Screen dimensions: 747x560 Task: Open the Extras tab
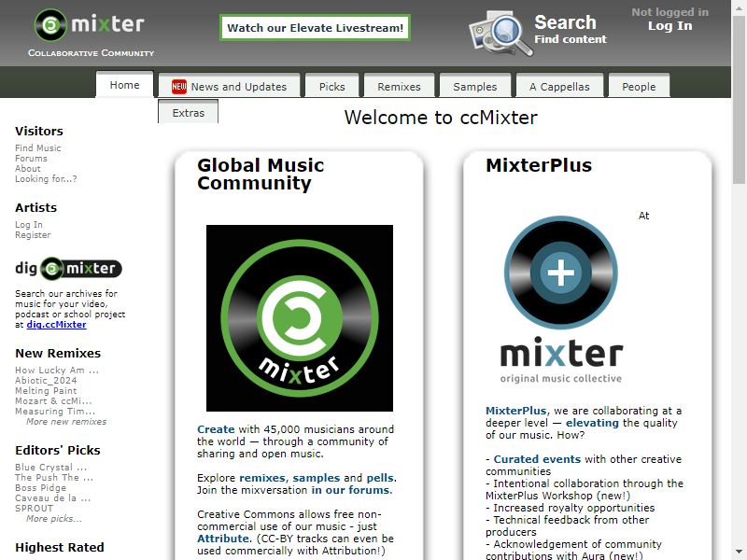[x=189, y=112]
